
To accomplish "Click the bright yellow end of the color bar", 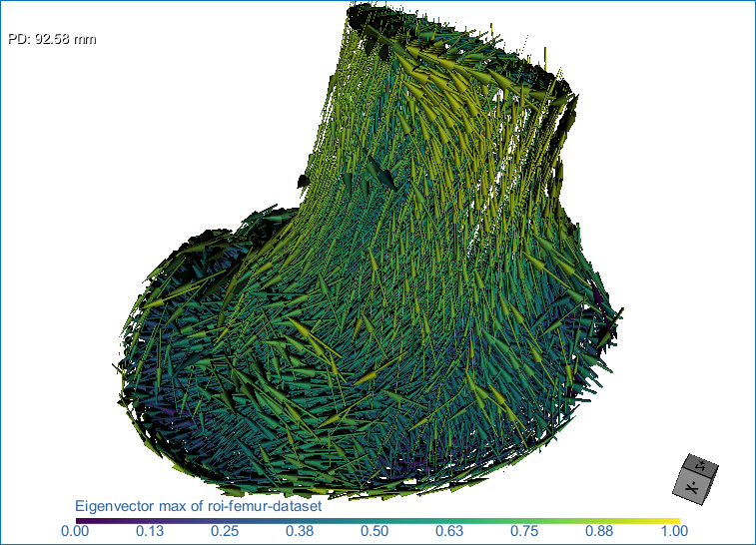I will (x=673, y=520).
